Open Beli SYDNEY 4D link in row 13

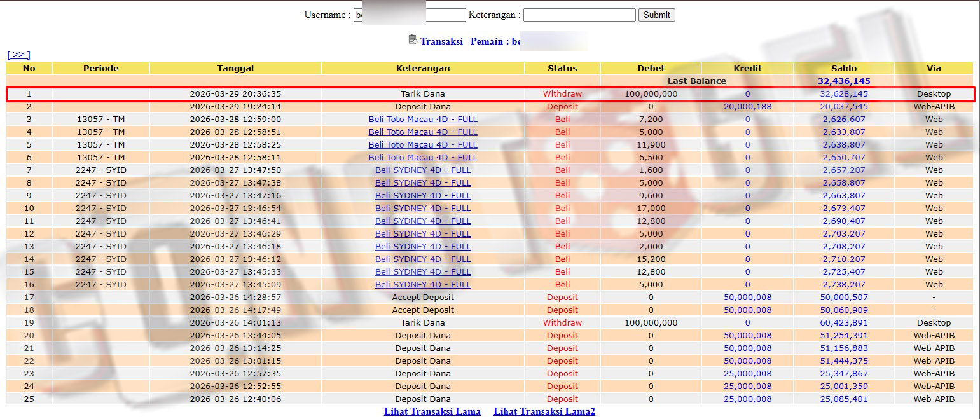tap(423, 246)
